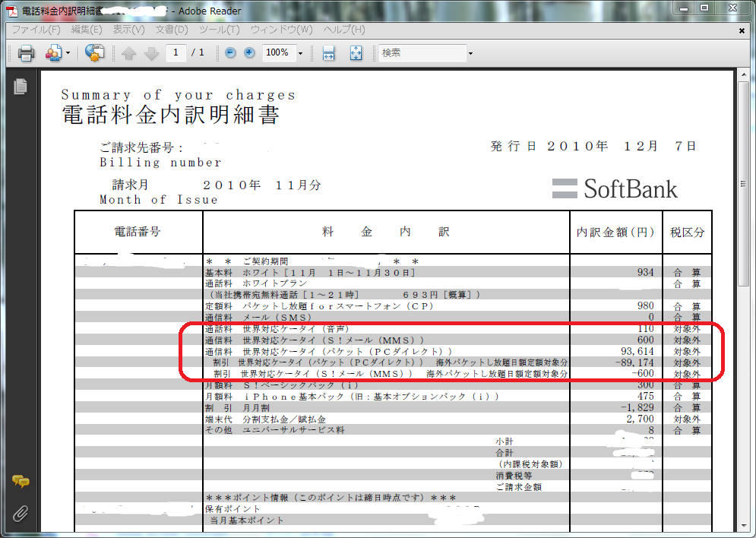Click the fit width scrolling icon

pyautogui.click(x=328, y=52)
